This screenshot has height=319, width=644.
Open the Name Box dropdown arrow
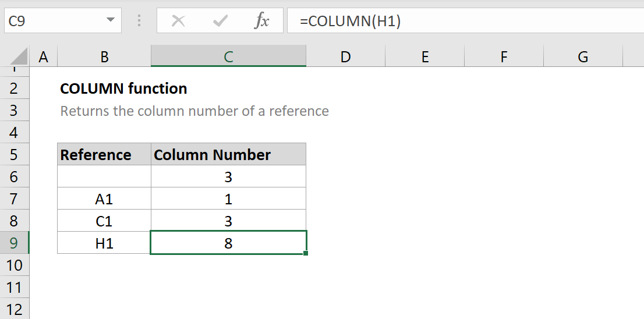(x=110, y=20)
